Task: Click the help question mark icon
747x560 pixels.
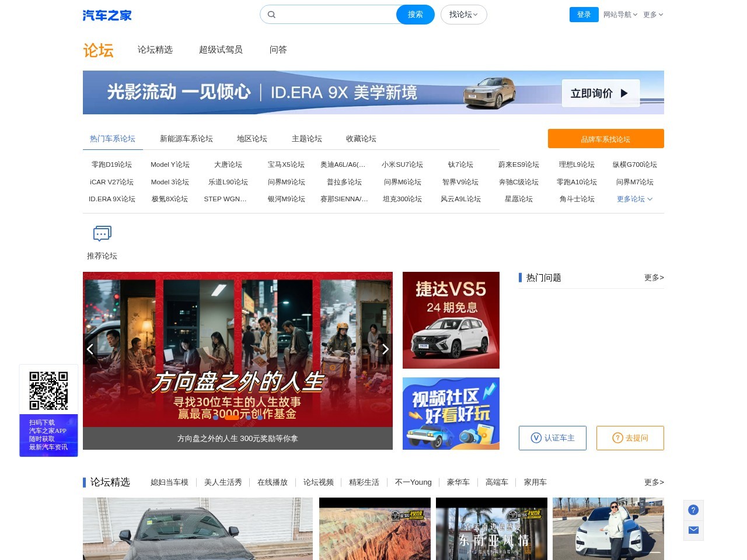Action: (x=693, y=510)
